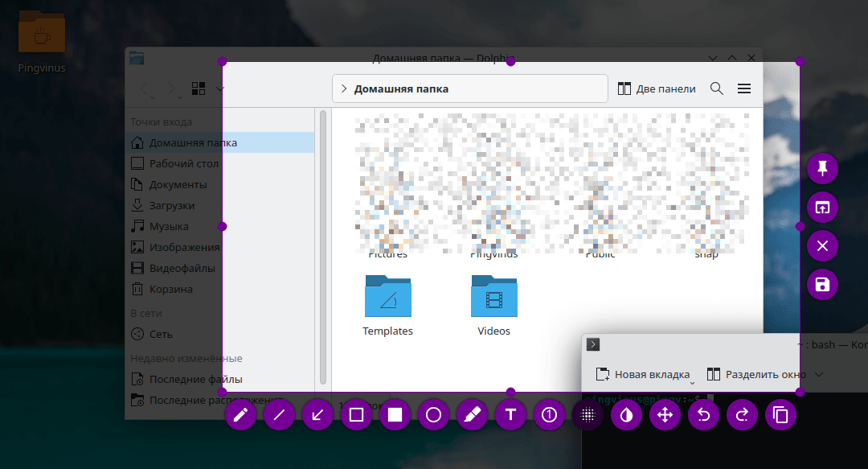Open the Templates folder
The image size is (868, 469).
pos(387,304)
